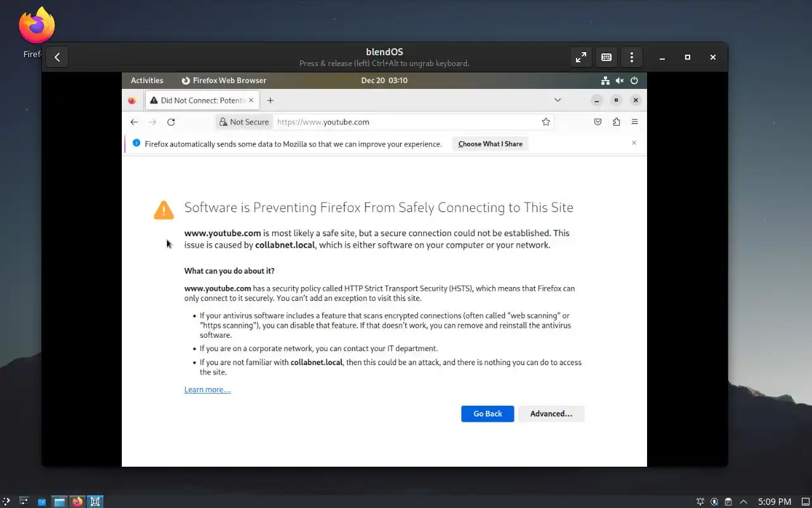Viewport: 812px width, 508px height.
Task: Click the bold collabnet.local in first paragraph
Action: pos(285,245)
